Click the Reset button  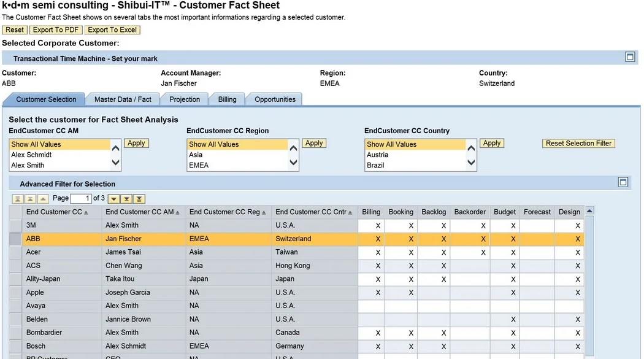(x=15, y=30)
